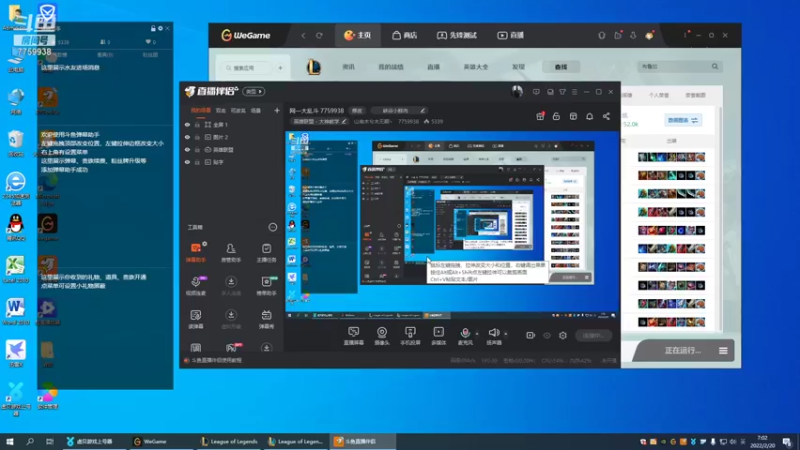This screenshot has height=450, width=800.
Task: Open the mode dropdown next to streaming logo
Action: [254, 91]
